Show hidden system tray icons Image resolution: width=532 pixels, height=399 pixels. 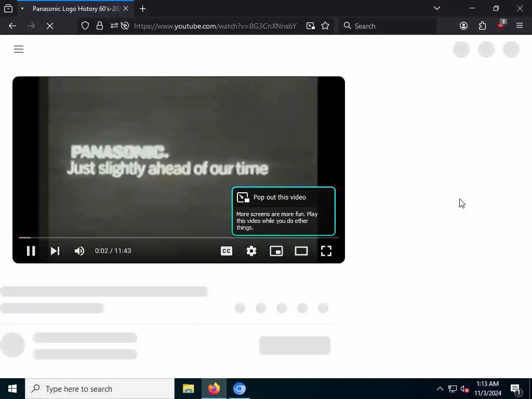point(440,389)
